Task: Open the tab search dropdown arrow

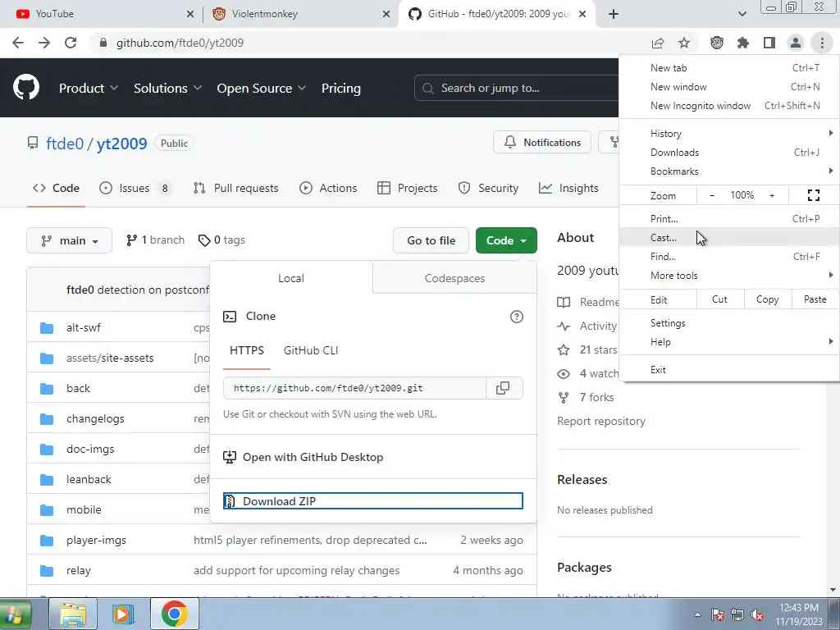Action: click(742, 14)
